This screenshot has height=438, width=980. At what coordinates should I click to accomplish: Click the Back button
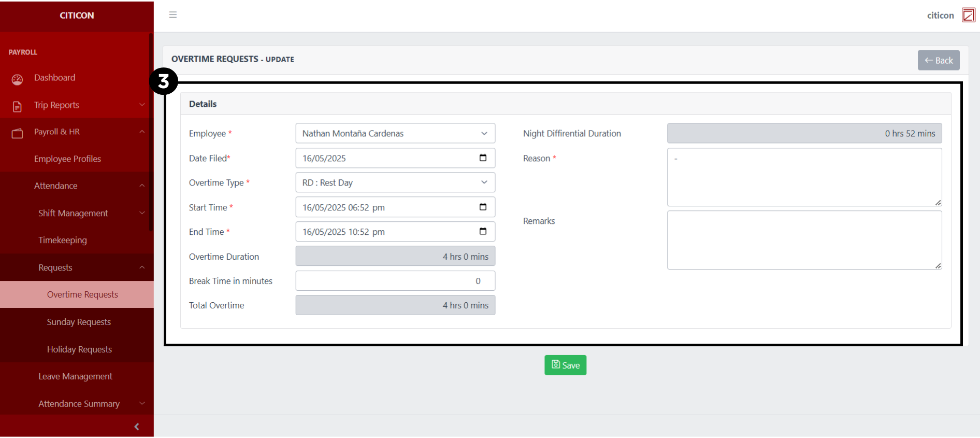pyautogui.click(x=938, y=61)
